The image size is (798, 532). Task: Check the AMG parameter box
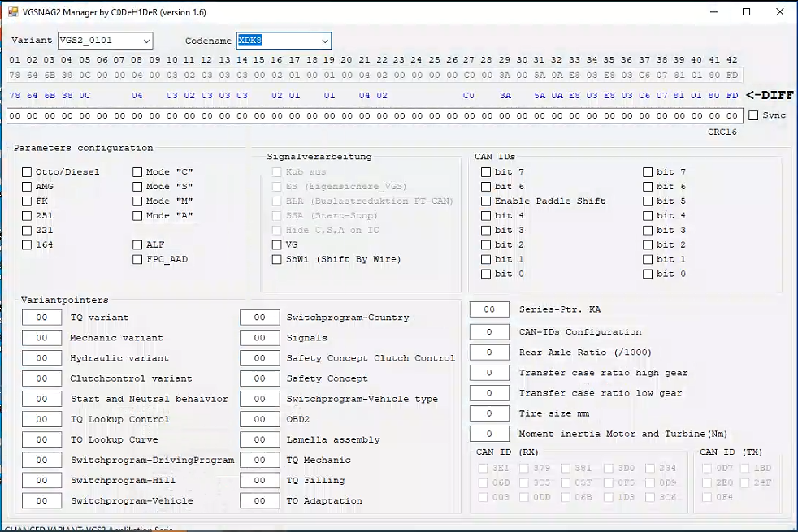[x=28, y=187]
